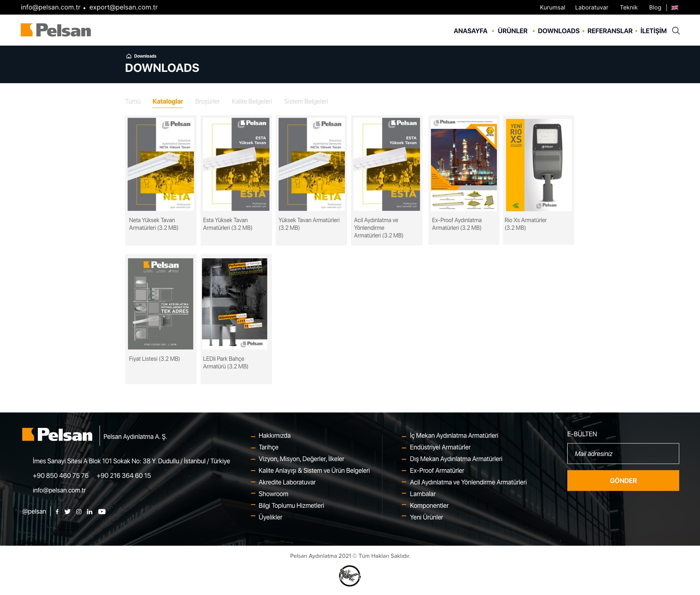700x595 pixels.
Task: Switch to the Broşürler tab
Action: (207, 101)
